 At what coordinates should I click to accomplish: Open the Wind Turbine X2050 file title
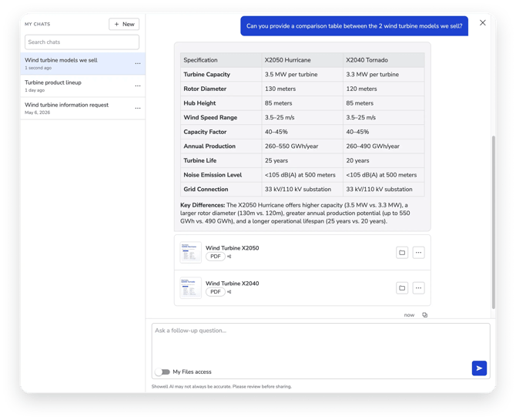pos(233,248)
